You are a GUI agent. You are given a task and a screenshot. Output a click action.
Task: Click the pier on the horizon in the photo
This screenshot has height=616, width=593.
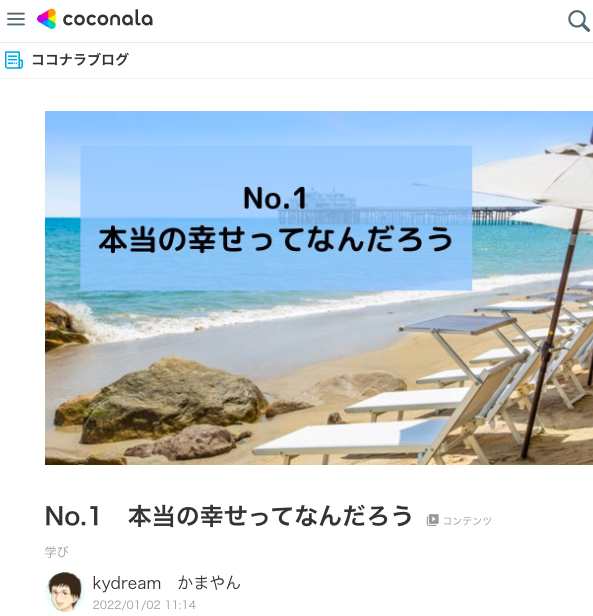pos(405,215)
